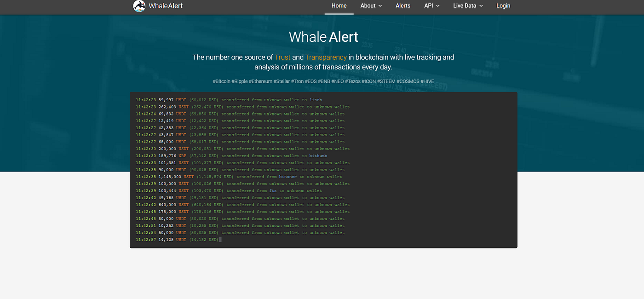Screen dimensions: 644x299
Task: Expand the API dropdown menu
Action: coord(432,6)
